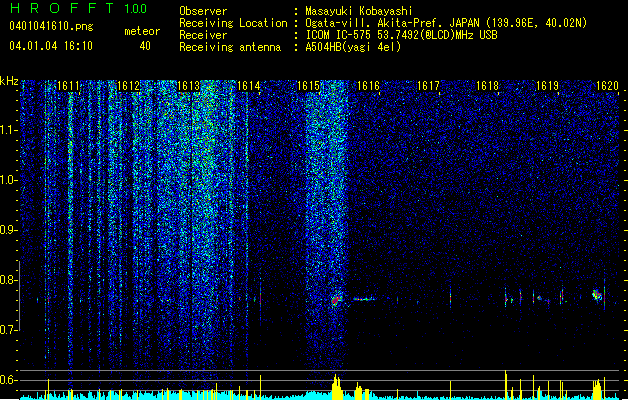Viewport: 629px width, 400px height.
Task: Click the 0.9 kHz frequency label
Action: (8, 230)
